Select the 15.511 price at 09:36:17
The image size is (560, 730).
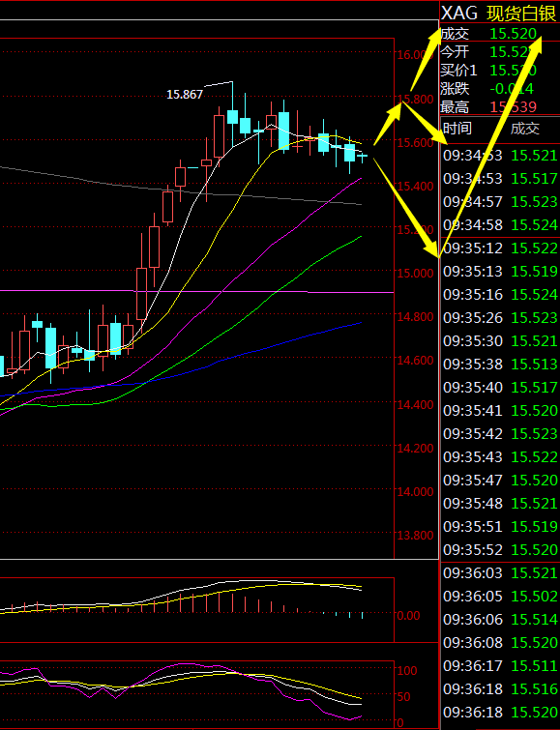(x=535, y=666)
